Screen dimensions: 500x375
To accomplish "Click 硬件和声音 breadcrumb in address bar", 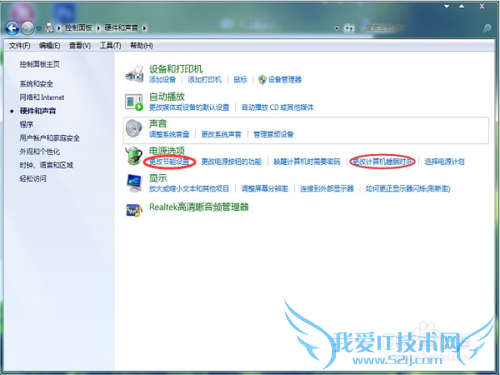I will [x=121, y=28].
